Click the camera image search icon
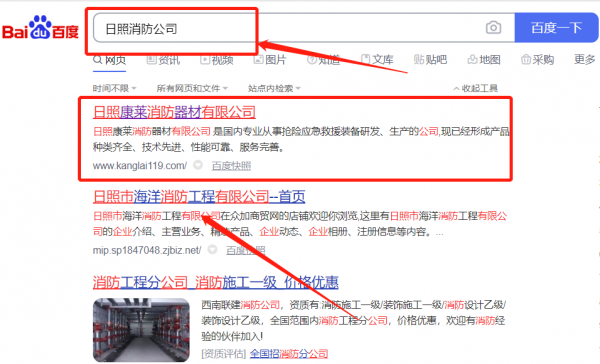 tap(493, 28)
